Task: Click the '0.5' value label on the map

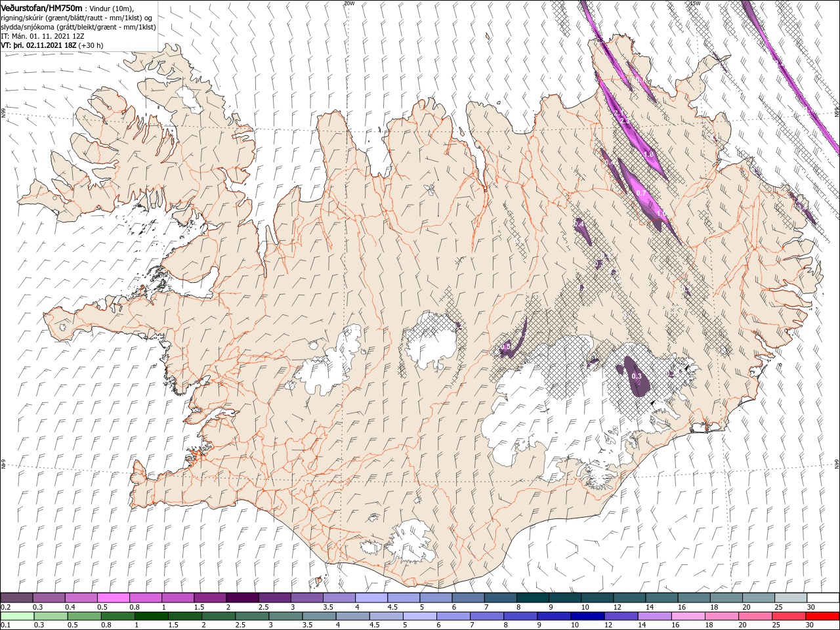Action: [x=505, y=346]
